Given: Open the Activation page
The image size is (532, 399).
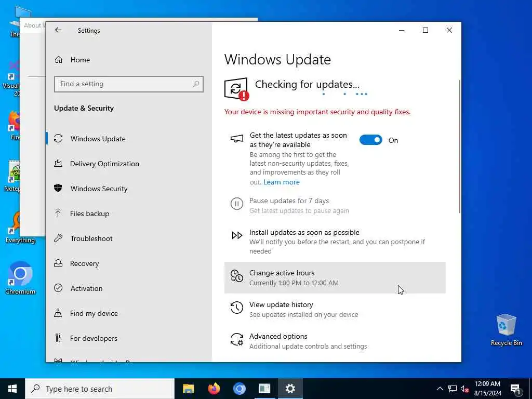Looking at the screenshot, I should 129,288.
